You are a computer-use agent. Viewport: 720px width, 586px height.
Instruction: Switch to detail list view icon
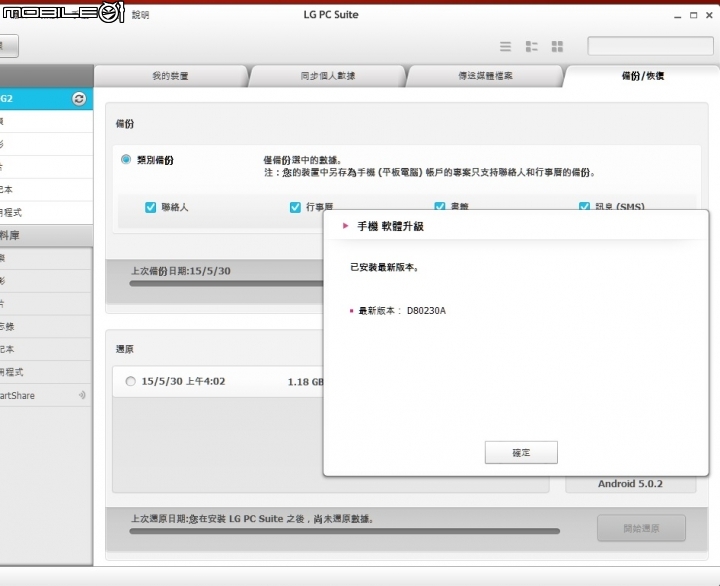(x=531, y=46)
